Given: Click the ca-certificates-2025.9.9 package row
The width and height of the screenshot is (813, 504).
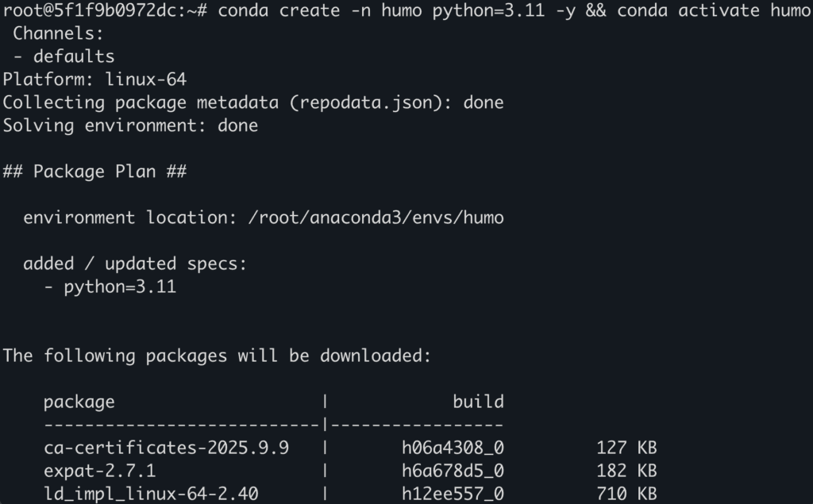Looking at the screenshot, I should pyautogui.click(x=350, y=448).
